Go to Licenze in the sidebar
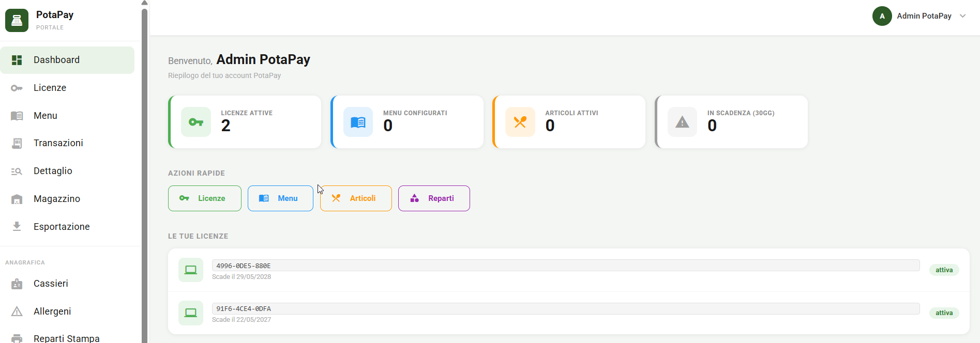The width and height of the screenshot is (980, 343). pyautogui.click(x=67, y=88)
